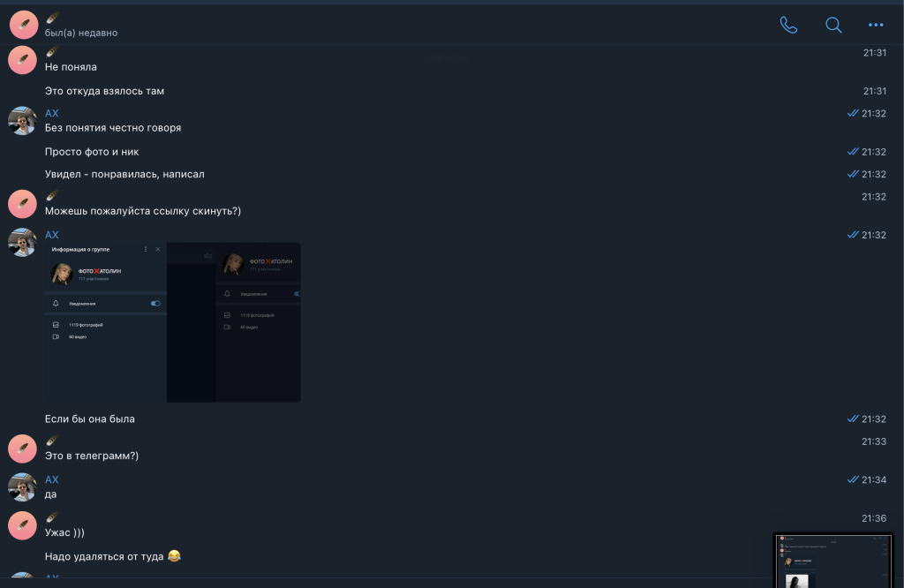This screenshot has width=904, height=588.
Task: Open sender name AX above screenshot message
Action: pos(52,235)
